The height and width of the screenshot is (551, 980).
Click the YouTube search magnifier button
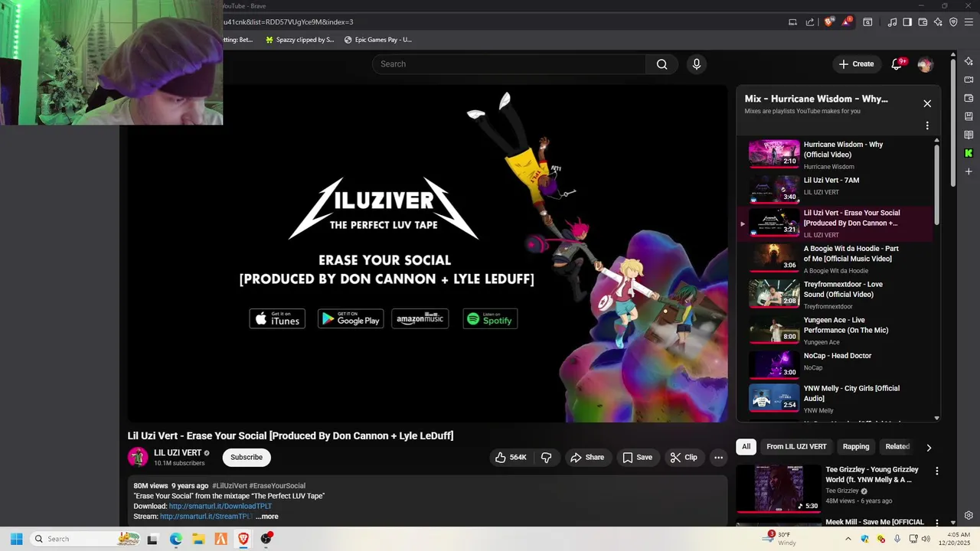coord(661,64)
